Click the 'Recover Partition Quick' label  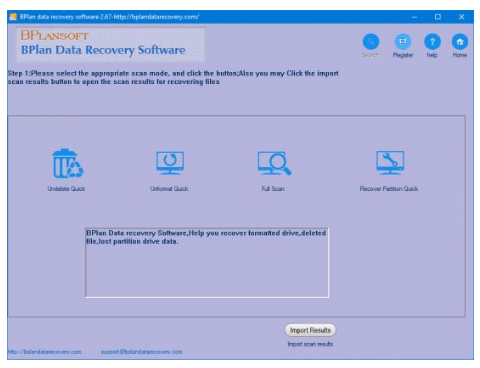click(x=389, y=189)
